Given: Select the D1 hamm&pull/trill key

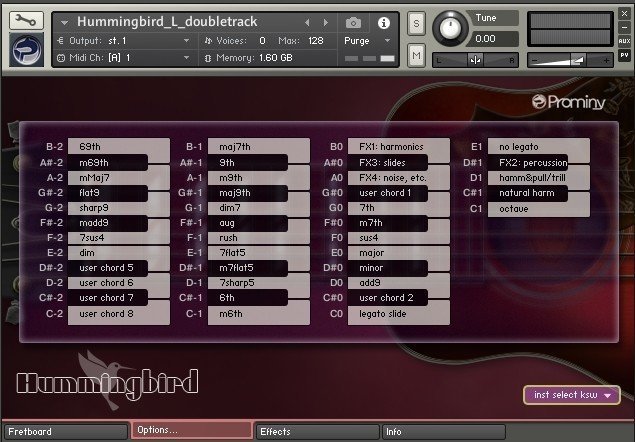Looking at the screenshot, I should coord(539,178).
